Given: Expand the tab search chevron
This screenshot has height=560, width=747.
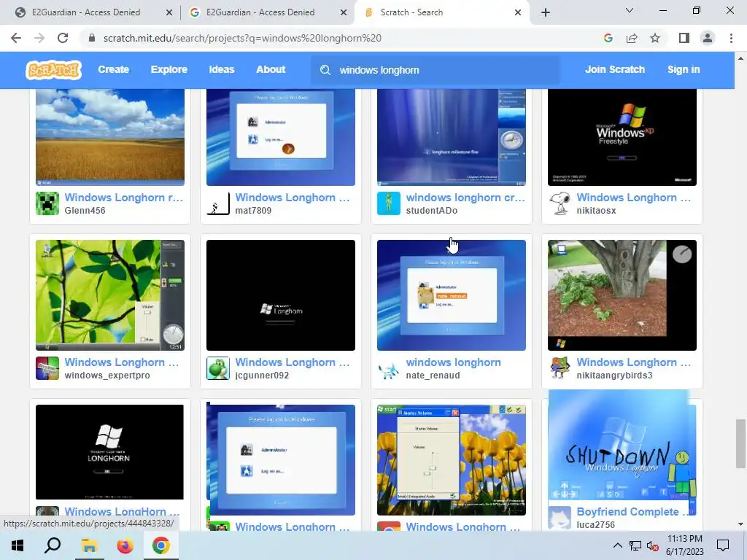Looking at the screenshot, I should click(630, 10).
